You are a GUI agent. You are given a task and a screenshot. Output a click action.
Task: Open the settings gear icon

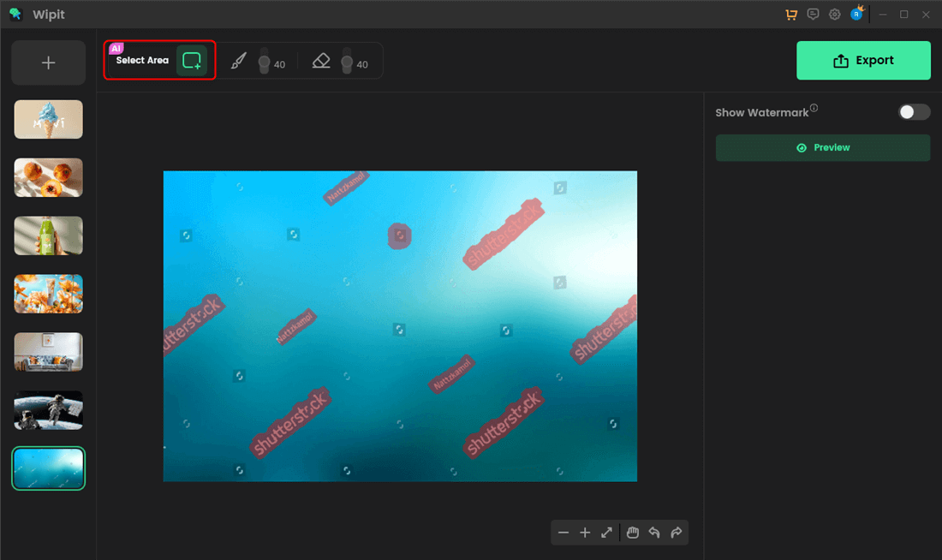pyautogui.click(x=834, y=15)
